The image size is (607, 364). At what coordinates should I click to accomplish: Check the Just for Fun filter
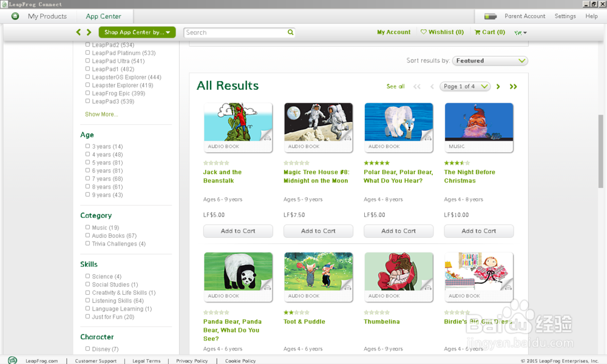pyautogui.click(x=87, y=317)
